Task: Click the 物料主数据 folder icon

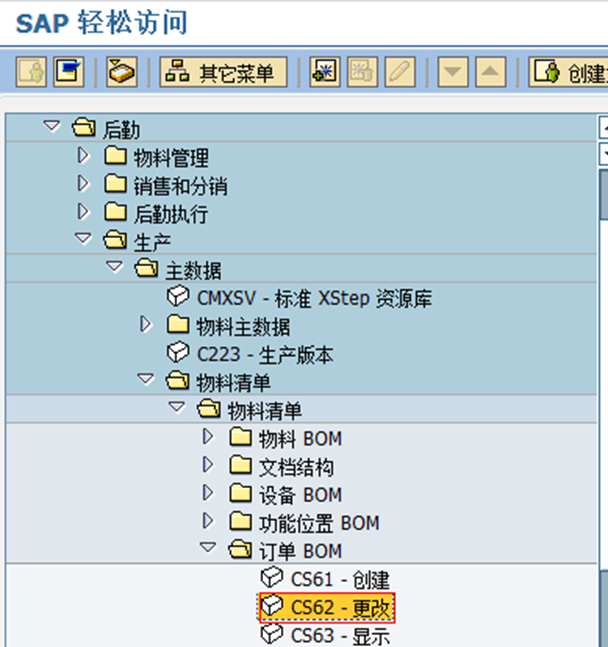Action: coord(178,324)
